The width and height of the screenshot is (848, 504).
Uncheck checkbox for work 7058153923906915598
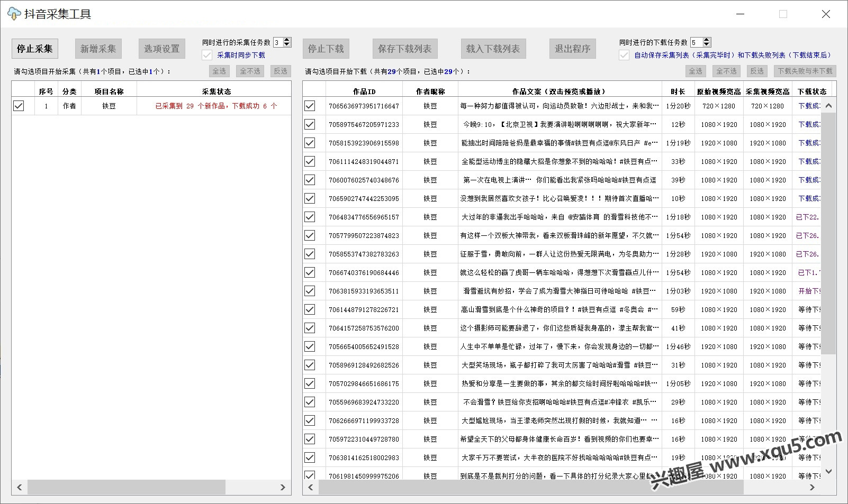click(x=310, y=143)
